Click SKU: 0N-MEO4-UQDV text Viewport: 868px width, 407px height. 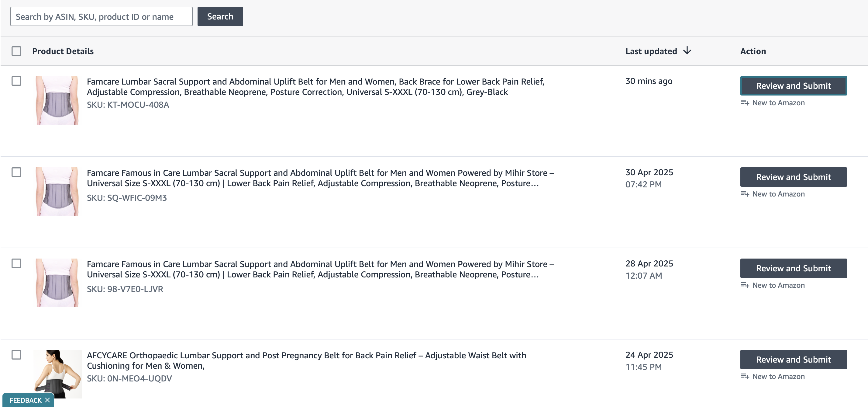129,378
